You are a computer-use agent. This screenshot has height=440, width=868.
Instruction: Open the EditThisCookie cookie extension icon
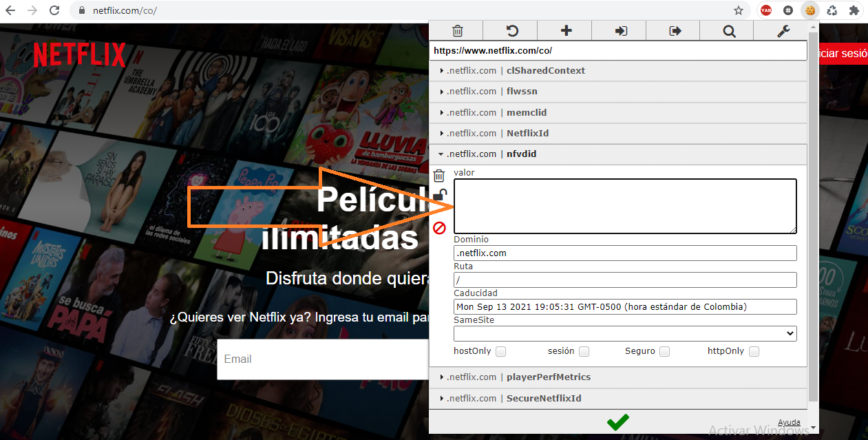811,10
